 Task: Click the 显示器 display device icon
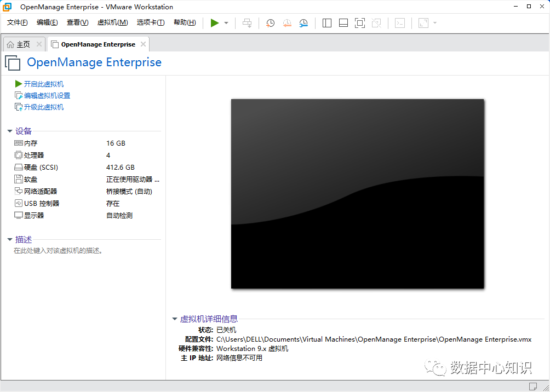coord(18,215)
